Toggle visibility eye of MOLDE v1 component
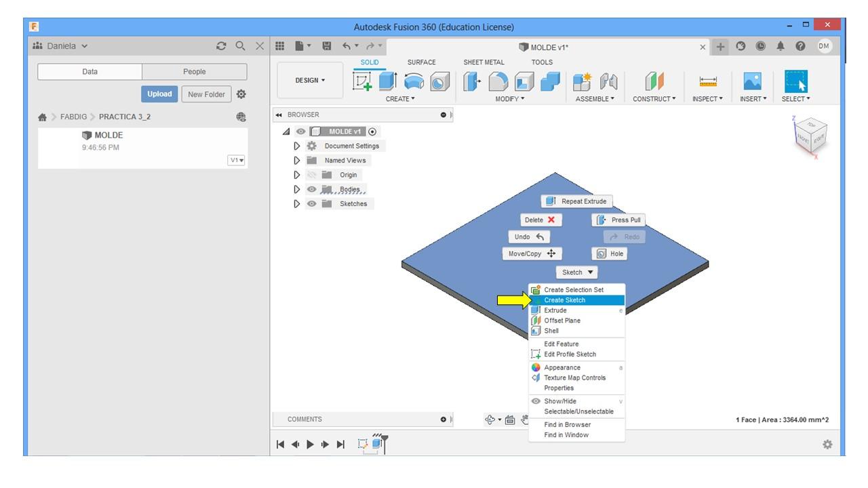 tap(300, 131)
